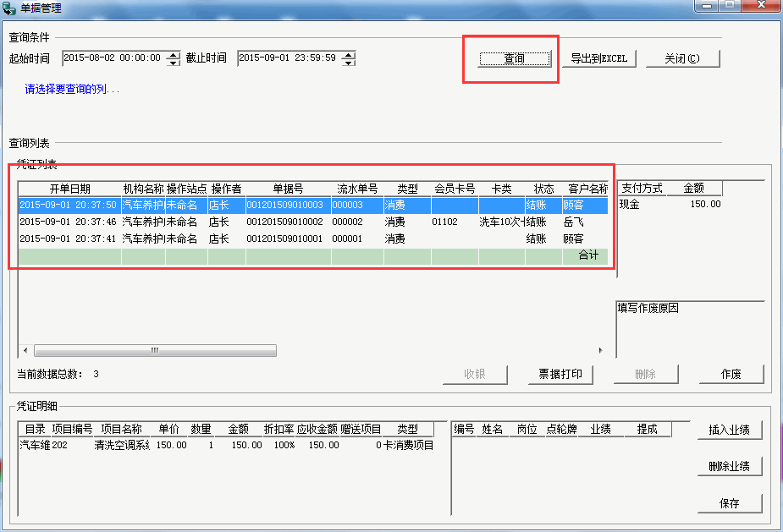
Task: Click the 操作站点 column header
Action: [186, 189]
